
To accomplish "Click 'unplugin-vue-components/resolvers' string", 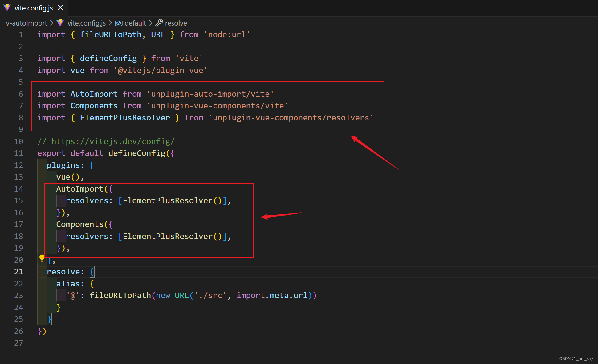I will point(291,118).
